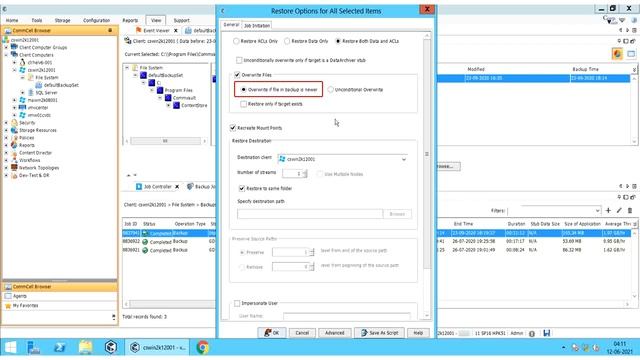Select Restore Data Only radio button
The image size is (640, 360).
287,41
